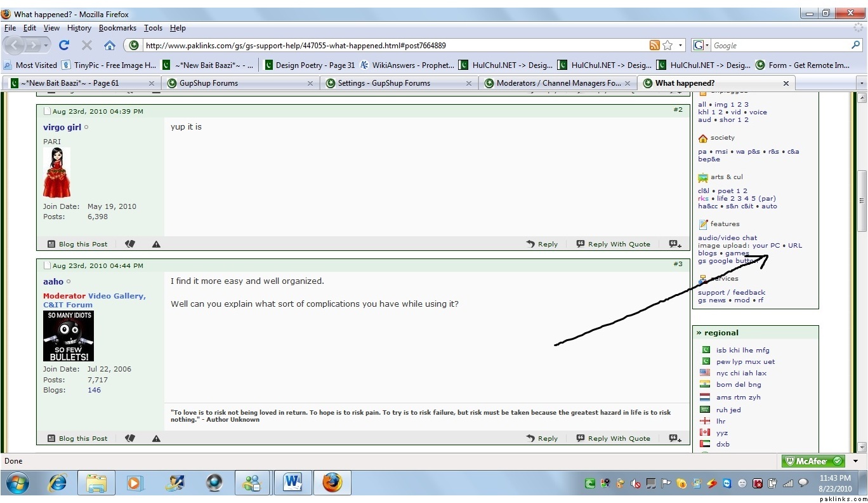Click the Firefox reload page icon
The width and height of the screenshot is (868, 503).
point(64,45)
